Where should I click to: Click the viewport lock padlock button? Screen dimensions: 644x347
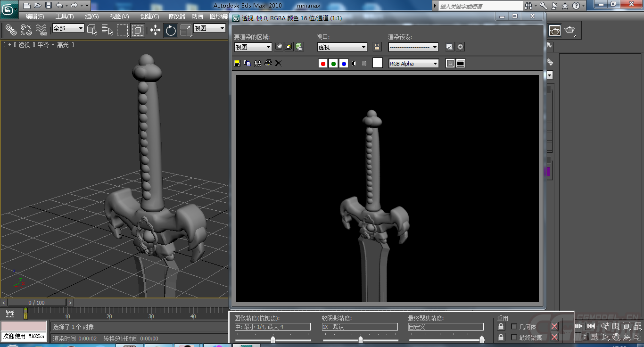[x=377, y=47]
